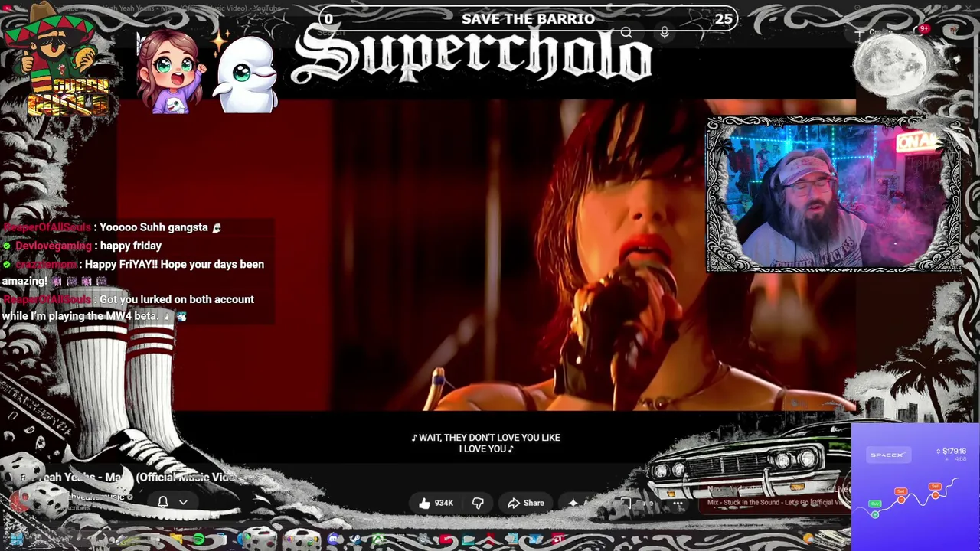Viewport: 980px width, 551px height.
Task: Click the 'SAVE THE BARRIO' goal bar text
Action: click(528, 19)
